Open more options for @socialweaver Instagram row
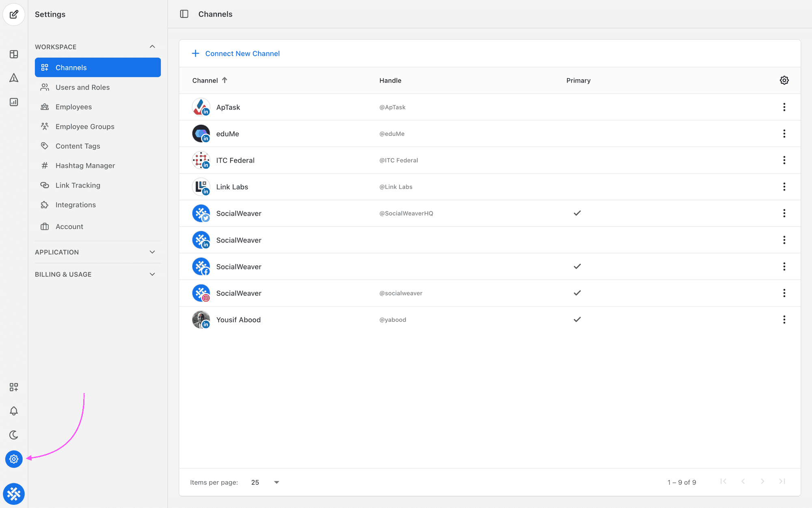812x508 pixels. click(784, 293)
